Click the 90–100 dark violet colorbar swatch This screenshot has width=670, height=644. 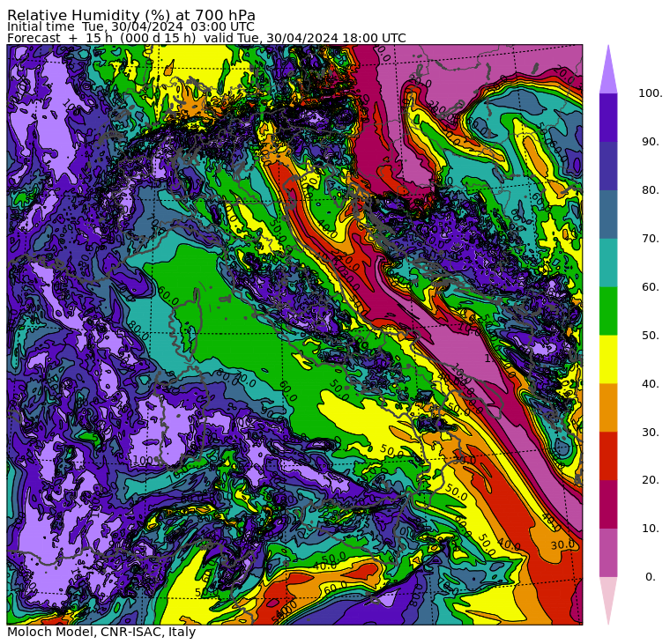[608, 118]
